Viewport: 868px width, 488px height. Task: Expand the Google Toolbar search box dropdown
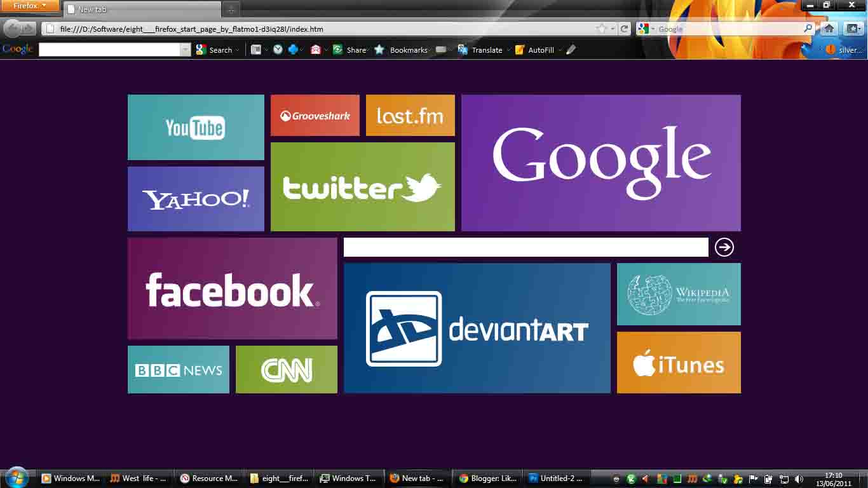pyautogui.click(x=186, y=50)
